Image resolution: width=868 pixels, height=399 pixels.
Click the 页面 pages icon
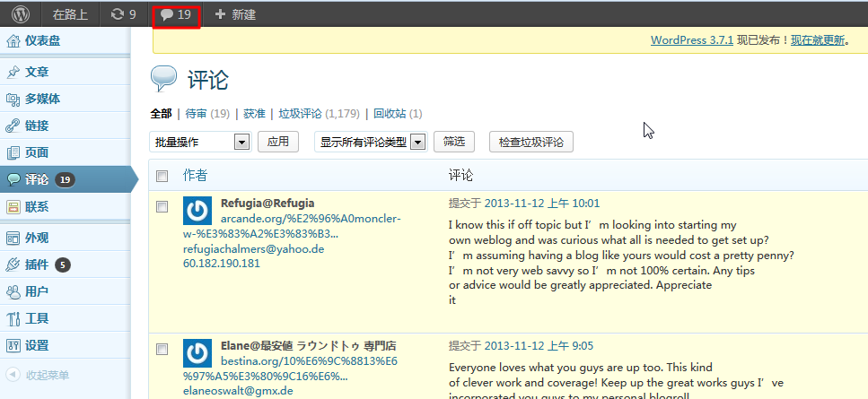point(13,152)
